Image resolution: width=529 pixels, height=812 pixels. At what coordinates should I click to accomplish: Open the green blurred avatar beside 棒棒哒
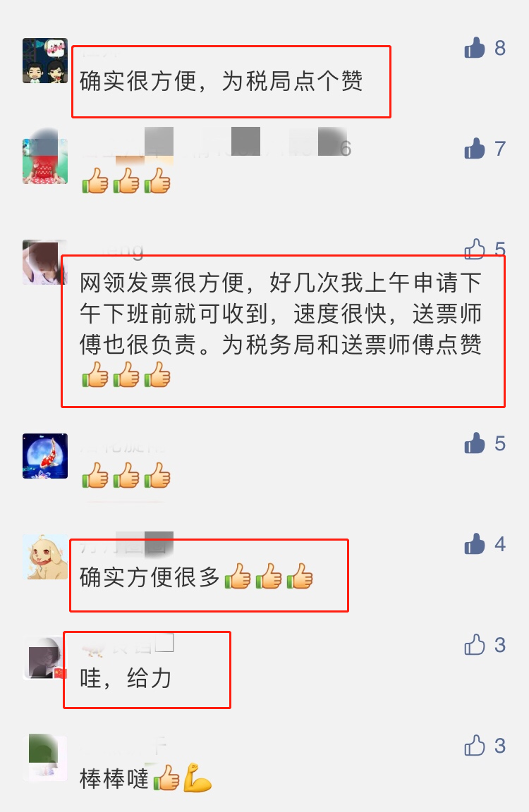(x=45, y=758)
